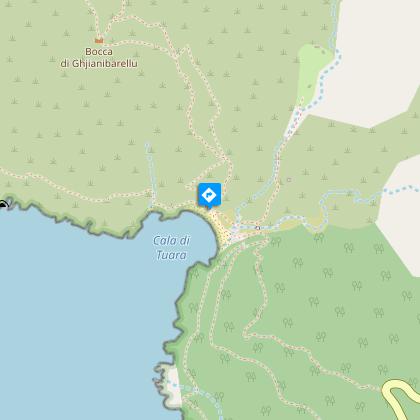Select the sandy beach at Cala di Tuara

click(222, 228)
